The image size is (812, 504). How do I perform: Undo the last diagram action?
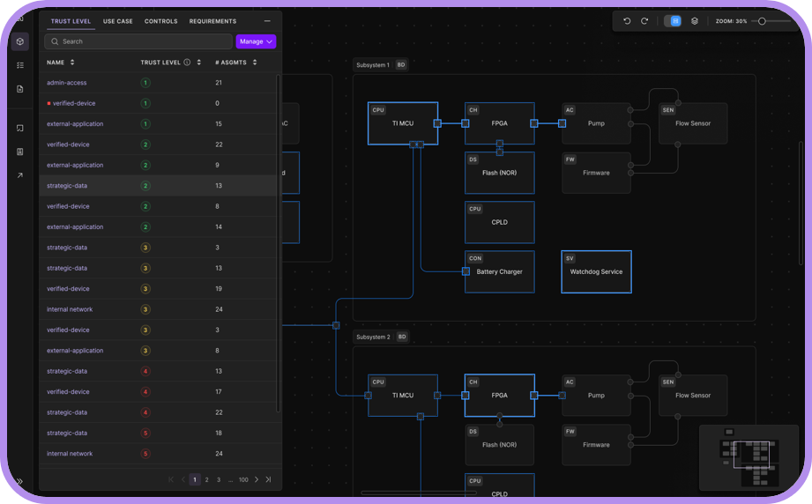pyautogui.click(x=627, y=21)
